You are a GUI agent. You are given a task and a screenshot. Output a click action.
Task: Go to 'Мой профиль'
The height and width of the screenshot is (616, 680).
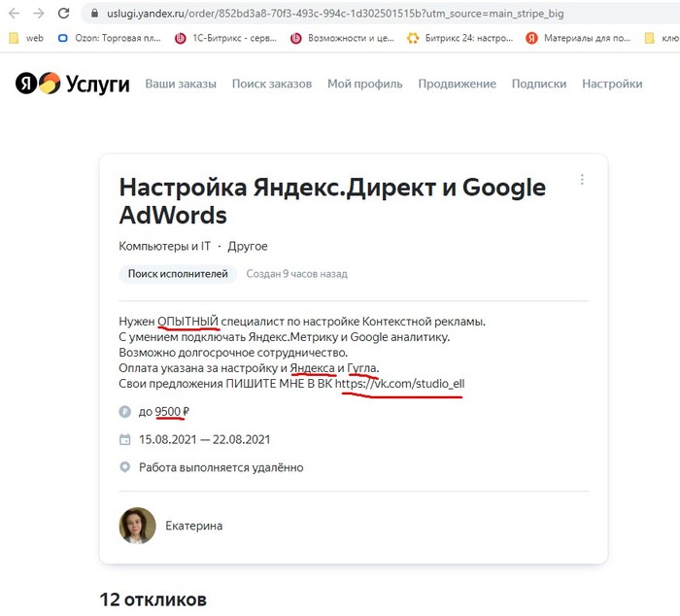tap(364, 84)
